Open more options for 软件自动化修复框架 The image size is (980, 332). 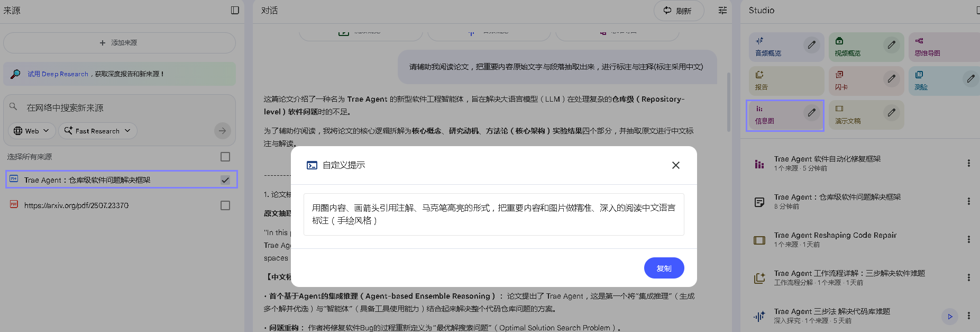[968, 163]
